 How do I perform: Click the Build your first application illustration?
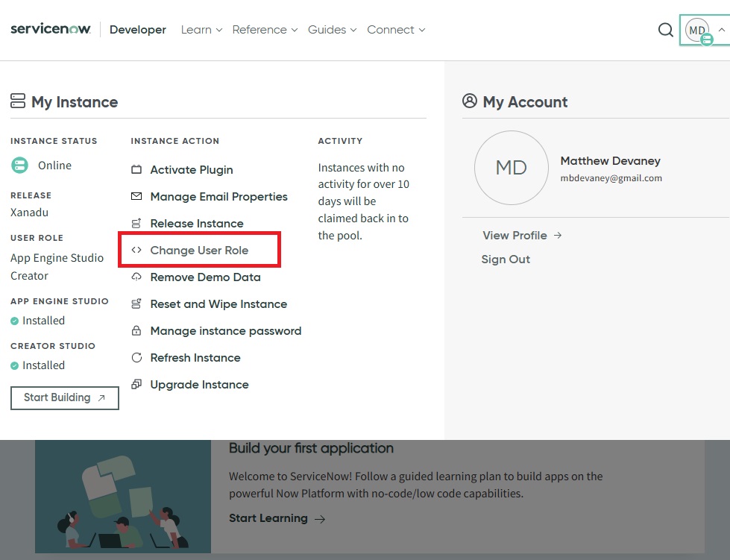coord(123,496)
